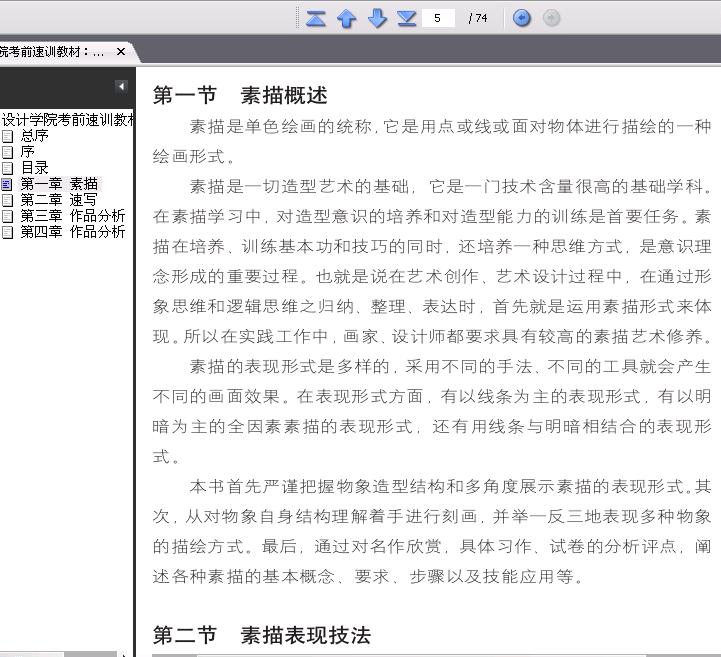Click page icon beside 目录
The image size is (721, 657).
(7, 168)
